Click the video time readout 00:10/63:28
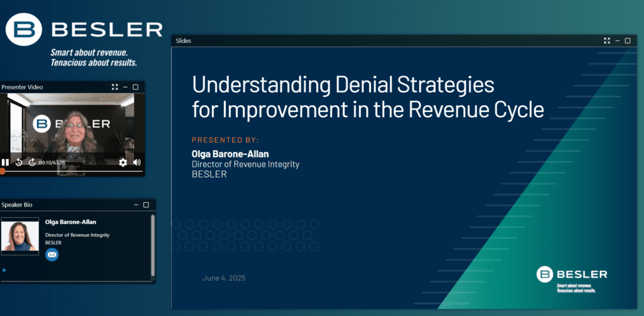644x316 pixels. pos(52,163)
